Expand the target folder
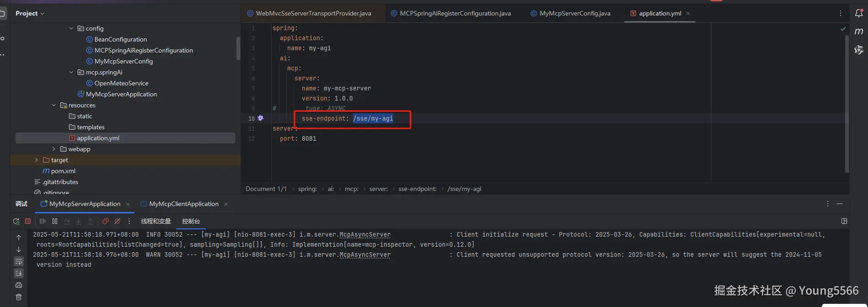 [37, 160]
